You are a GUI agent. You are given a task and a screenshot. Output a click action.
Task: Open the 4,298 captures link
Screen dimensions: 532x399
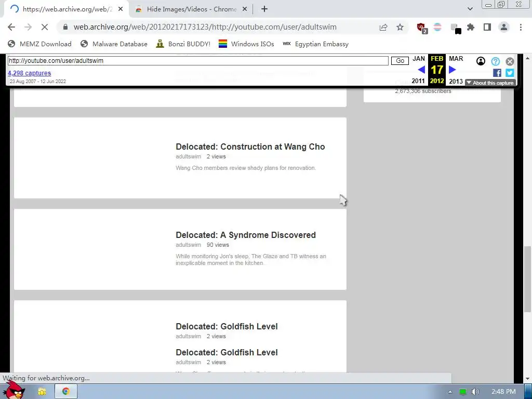(x=30, y=73)
